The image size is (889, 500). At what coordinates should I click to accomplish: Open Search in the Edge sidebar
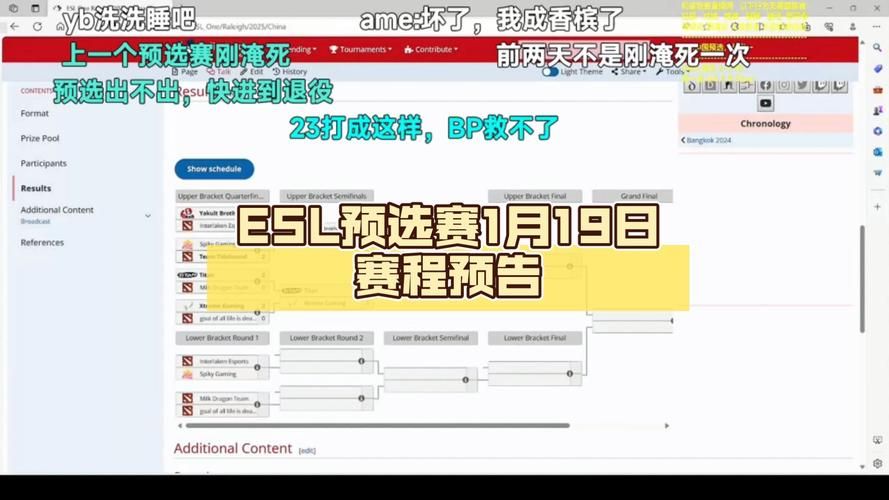pos(878,48)
